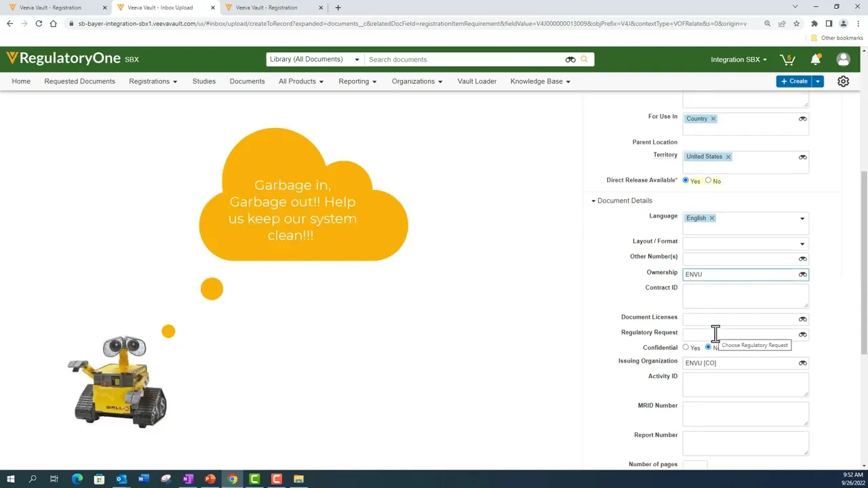
Task: Set Direct Release Available to Yes
Action: [x=686, y=180]
